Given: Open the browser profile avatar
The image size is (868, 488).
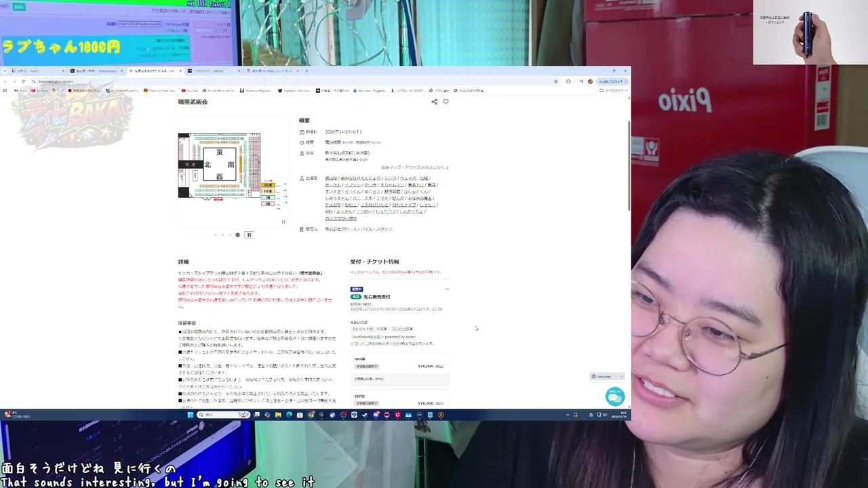Looking at the screenshot, I should click(590, 81).
